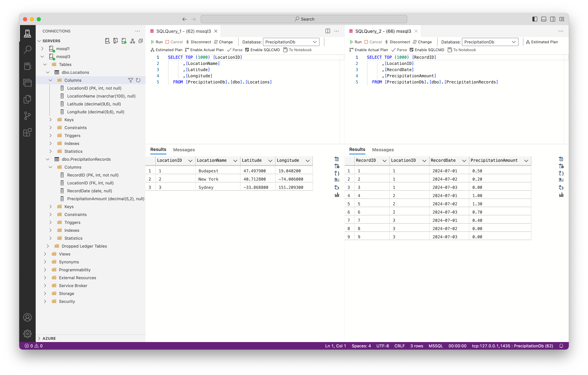The image size is (588, 375).
Task: Enable Actual Plan in SQLQuery_2 toolbar
Action: tap(369, 50)
